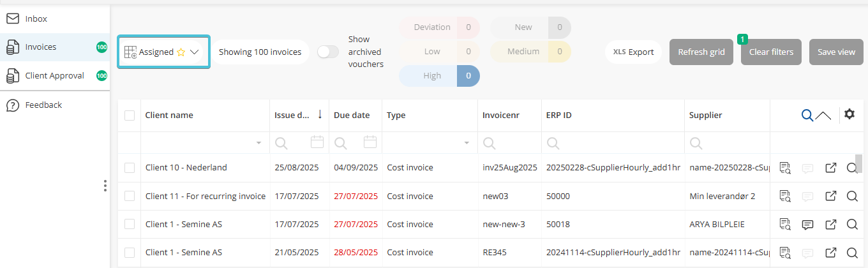Screen dimensions: 868x268
Task: Open invoice new03 in a new window
Action: tap(830, 197)
